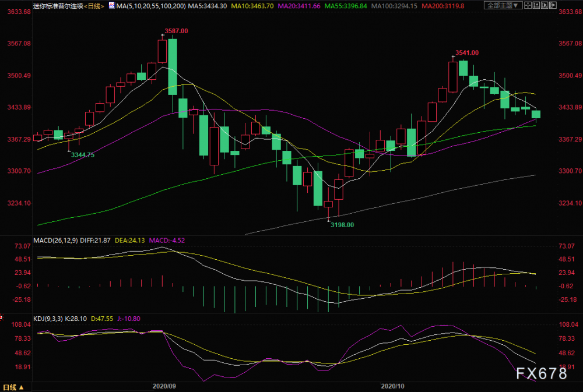Click the MA indicator chart icon

coord(112,5)
